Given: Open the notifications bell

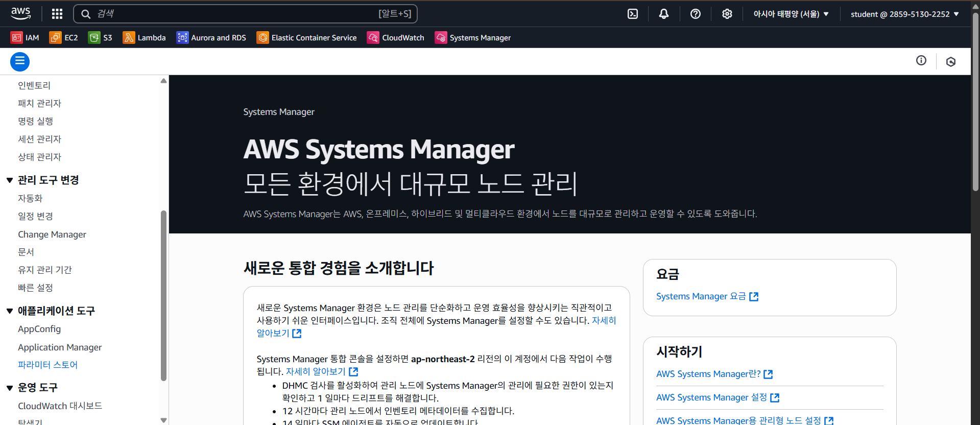Looking at the screenshot, I should tap(664, 14).
